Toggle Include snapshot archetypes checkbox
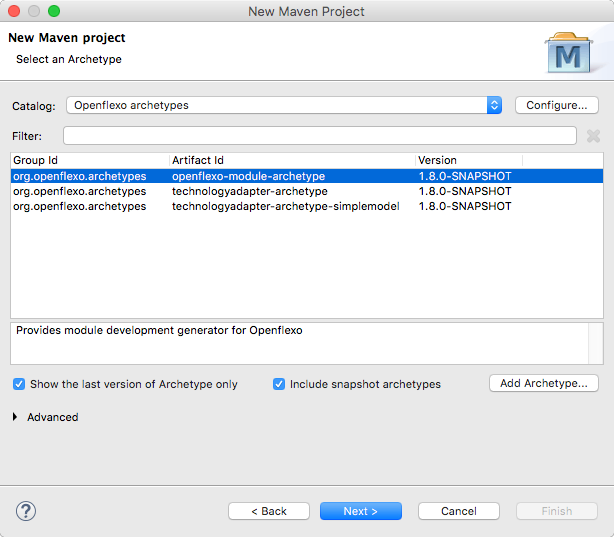 tap(279, 384)
